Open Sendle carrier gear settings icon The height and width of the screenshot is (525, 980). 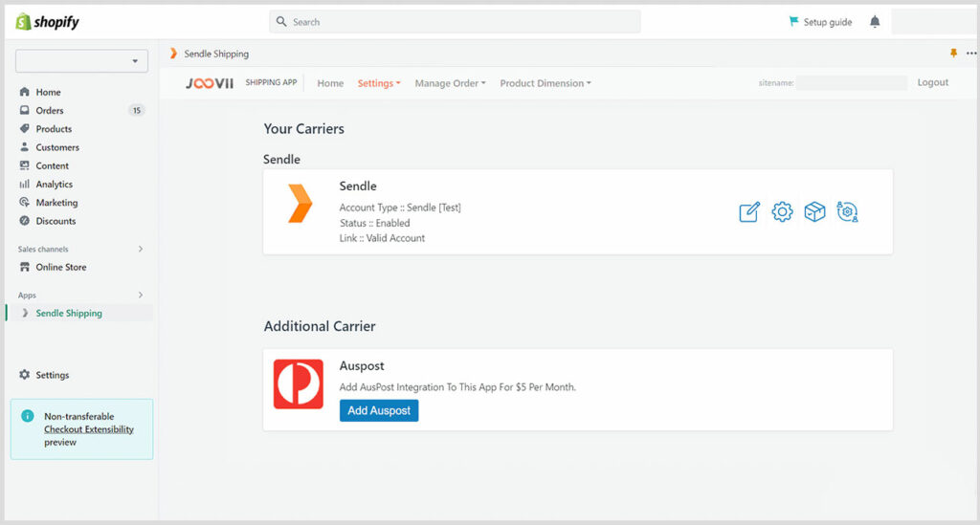click(782, 211)
